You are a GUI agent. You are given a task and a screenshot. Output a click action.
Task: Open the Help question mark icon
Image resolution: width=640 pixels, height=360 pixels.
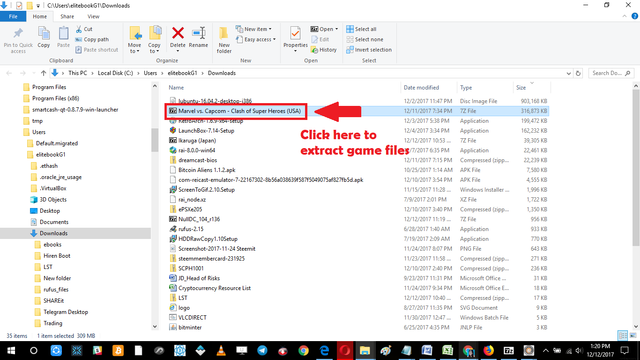point(635,16)
